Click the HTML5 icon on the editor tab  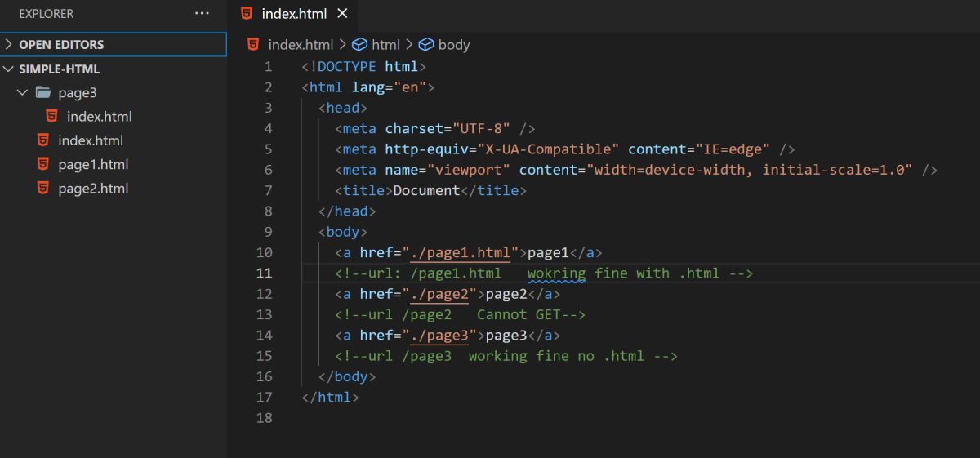[x=246, y=13]
